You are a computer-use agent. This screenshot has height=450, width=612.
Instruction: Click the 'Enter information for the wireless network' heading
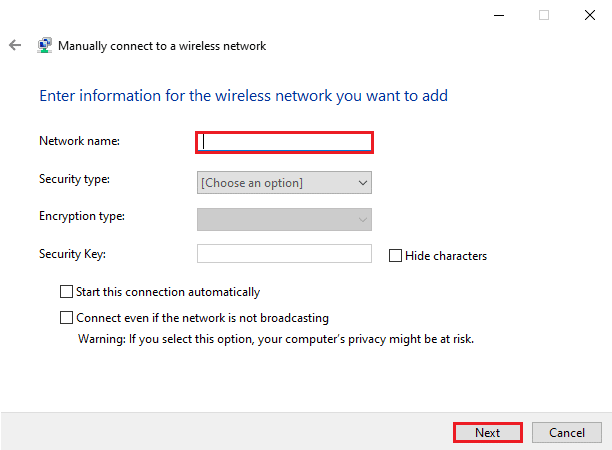click(243, 96)
